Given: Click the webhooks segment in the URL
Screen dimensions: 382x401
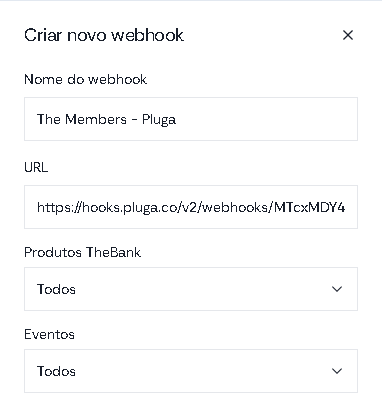Looking at the screenshot, I should (x=234, y=207).
